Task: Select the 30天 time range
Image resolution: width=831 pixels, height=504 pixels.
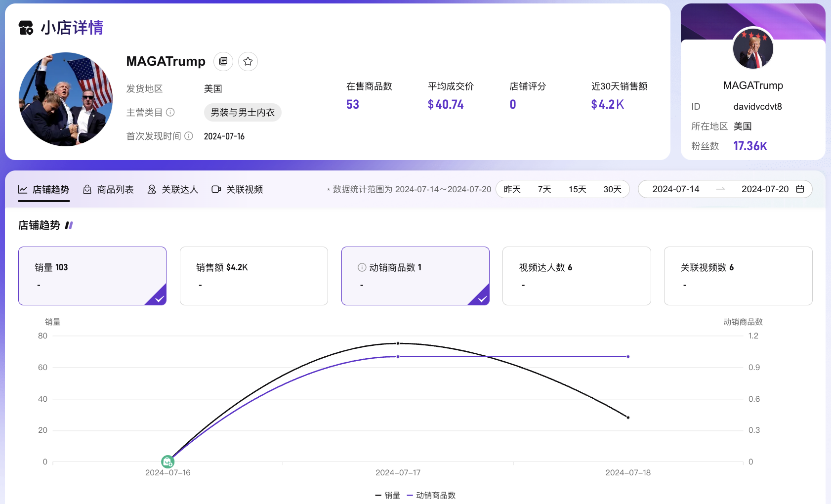Action: (x=612, y=189)
